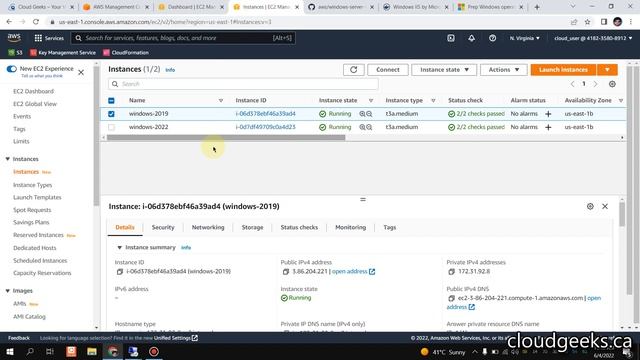Zoom out on windows-2022 instance state

pos(369,127)
